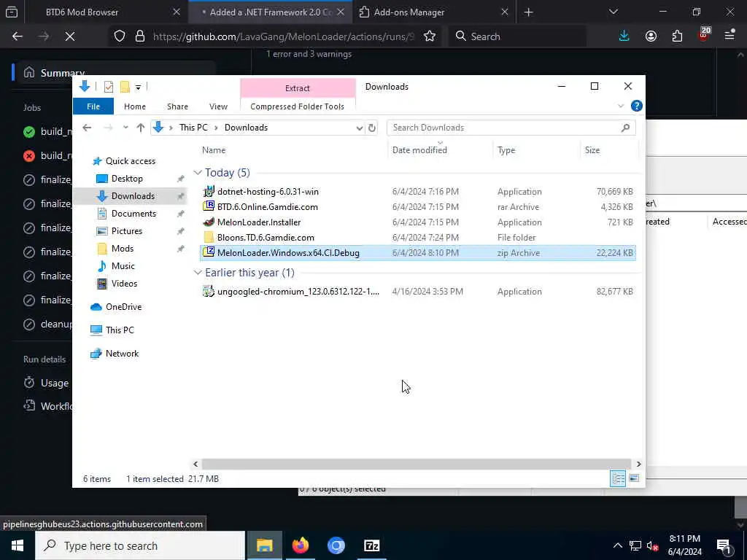Open the Summary page in GitHub sidebar

coord(63,73)
